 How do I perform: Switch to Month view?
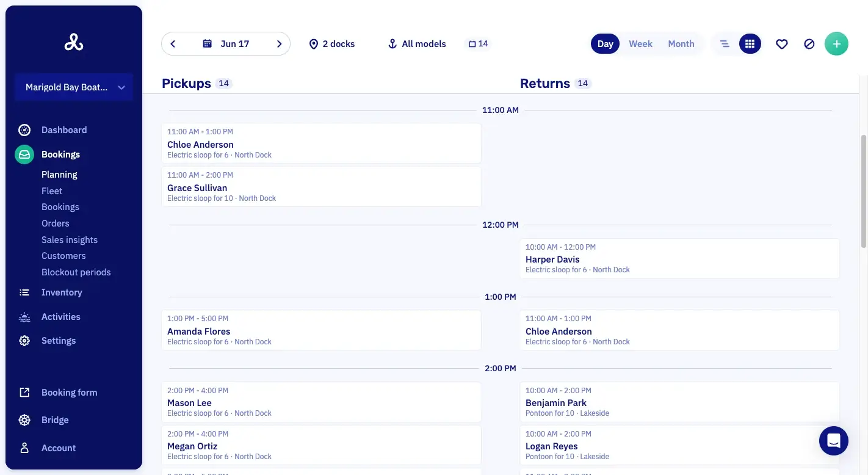click(x=681, y=44)
